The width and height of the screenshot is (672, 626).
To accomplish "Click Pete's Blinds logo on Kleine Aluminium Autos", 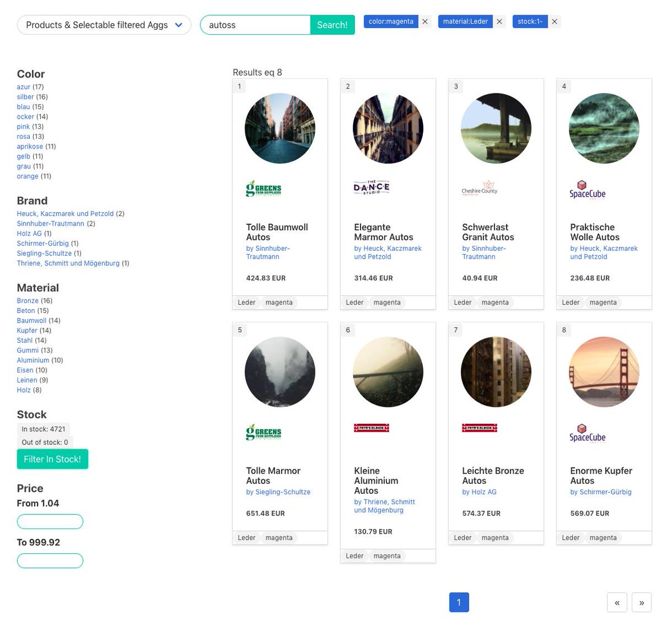I will pyautogui.click(x=371, y=428).
